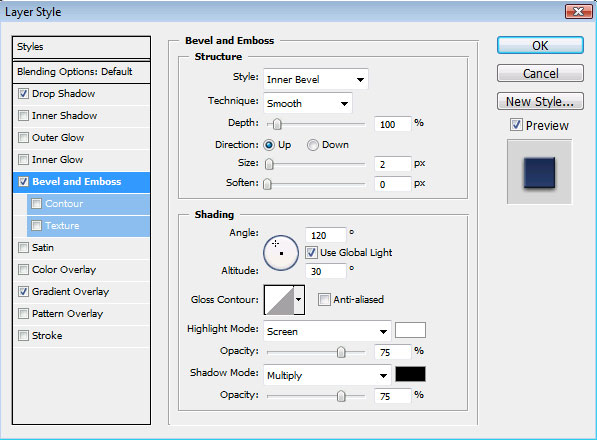
Task: Select the Styles list entry
Action: pos(81,47)
